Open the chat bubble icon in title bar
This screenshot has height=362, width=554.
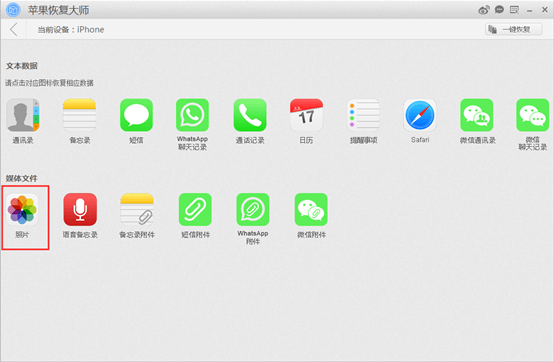[499, 10]
